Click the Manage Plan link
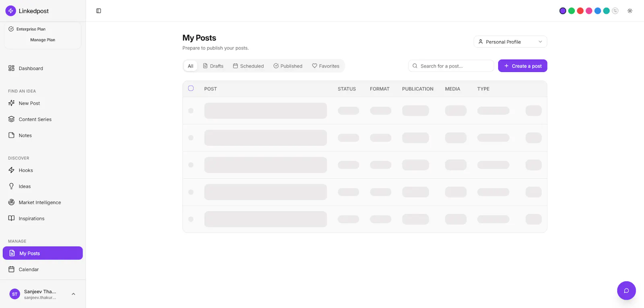Screen dimensions: 644x308 pyautogui.click(x=43, y=40)
